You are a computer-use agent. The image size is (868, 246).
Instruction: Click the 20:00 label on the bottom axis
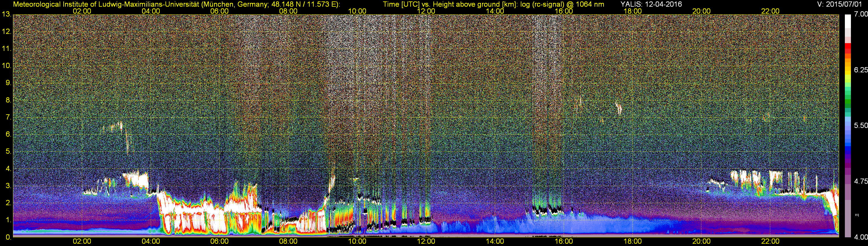tap(702, 242)
